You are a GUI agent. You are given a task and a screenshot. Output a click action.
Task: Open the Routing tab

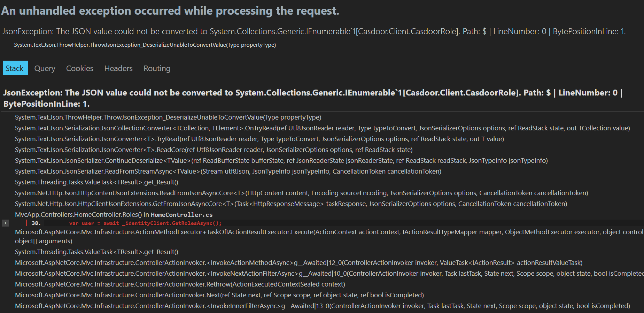(156, 68)
